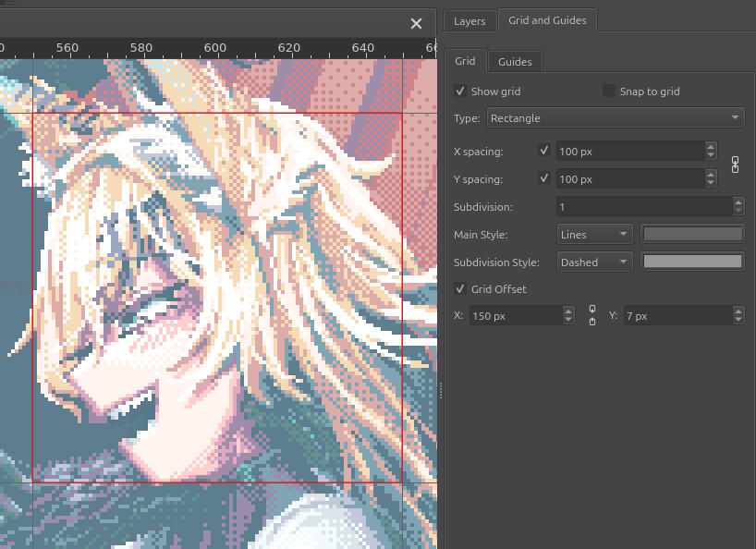Close the document tab with X
Image resolution: width=756 pixels, height=549 pixels.
click(416, 24)
